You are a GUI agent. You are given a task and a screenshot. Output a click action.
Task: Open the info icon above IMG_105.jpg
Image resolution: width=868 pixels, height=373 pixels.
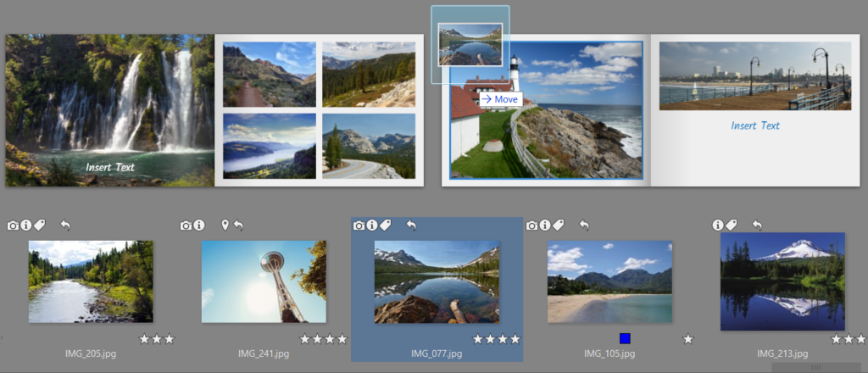[x=545, y=225]
